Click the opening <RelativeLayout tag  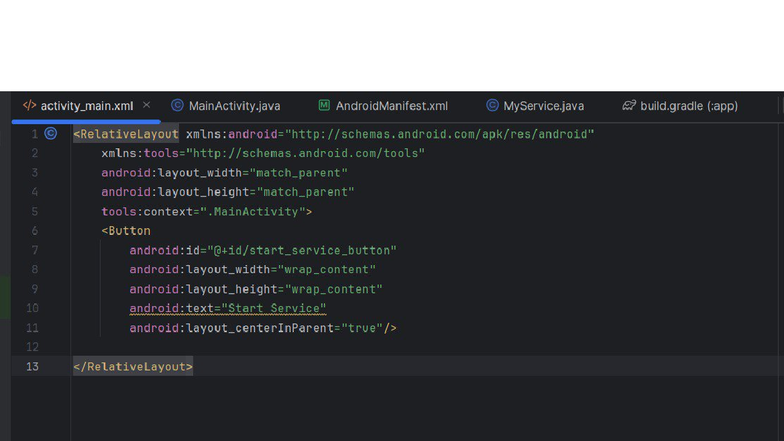pyautogui.click(x=126, y=134)
